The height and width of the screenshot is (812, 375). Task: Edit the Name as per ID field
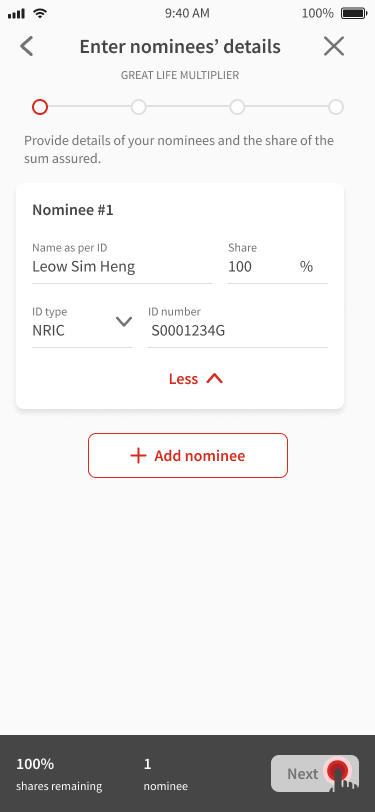click(122, 263)
